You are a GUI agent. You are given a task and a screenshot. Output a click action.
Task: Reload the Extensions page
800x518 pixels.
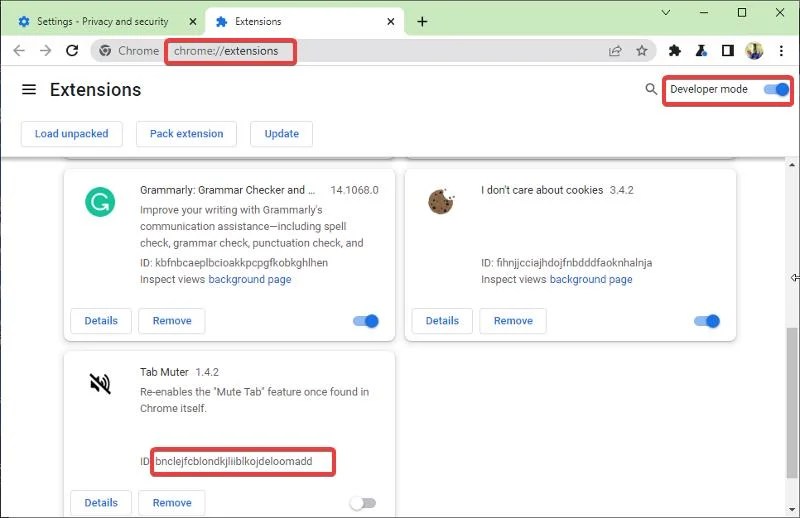72,51
